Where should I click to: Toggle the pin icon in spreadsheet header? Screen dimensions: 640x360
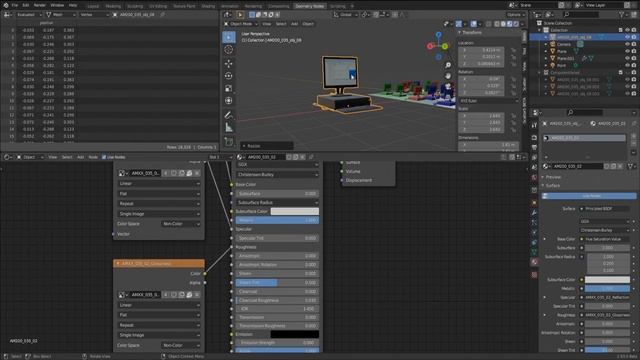point(162,15)
